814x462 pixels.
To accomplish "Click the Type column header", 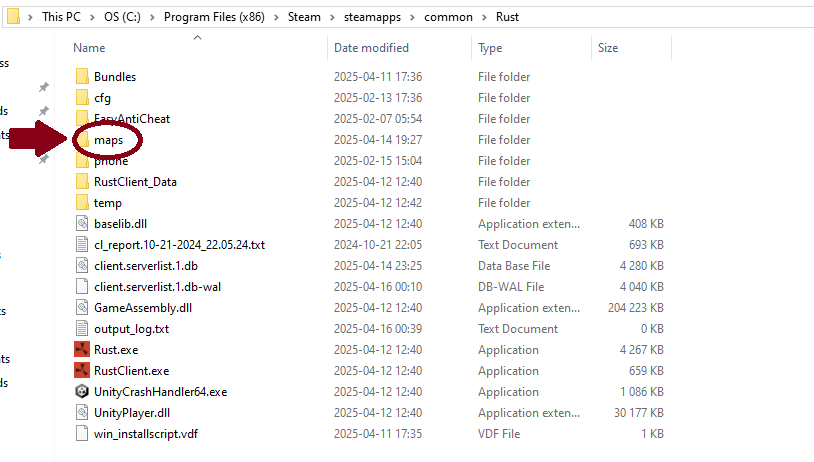I will point(490,48).
